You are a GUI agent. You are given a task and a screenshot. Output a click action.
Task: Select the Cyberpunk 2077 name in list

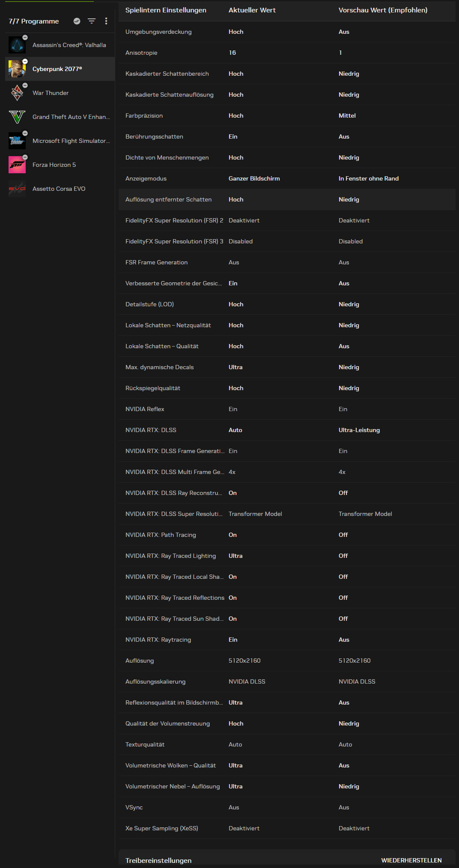pos(57,69)
